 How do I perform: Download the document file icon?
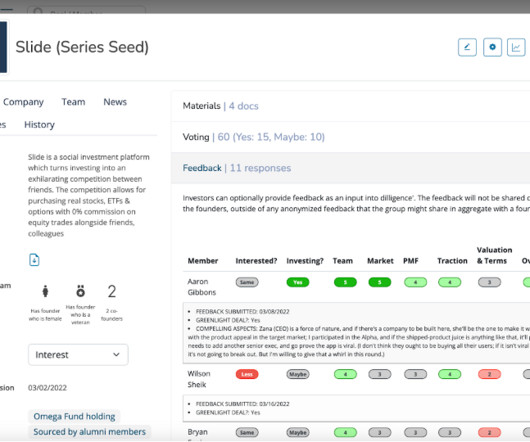click(34, 260)
